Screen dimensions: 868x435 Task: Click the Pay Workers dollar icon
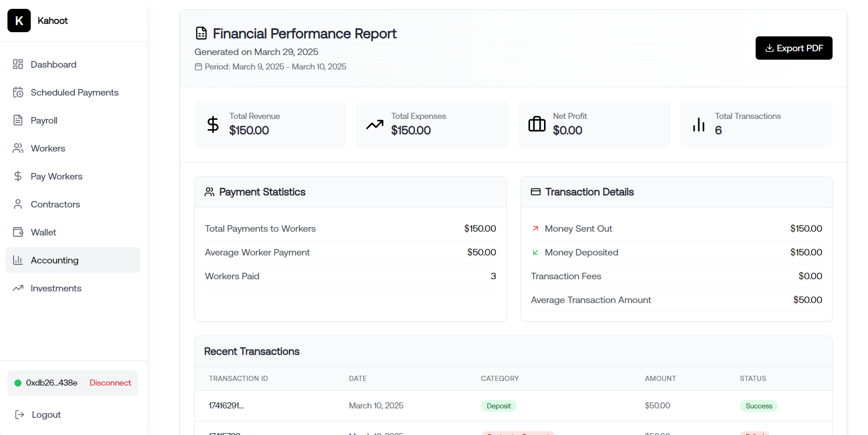[18, 176]
